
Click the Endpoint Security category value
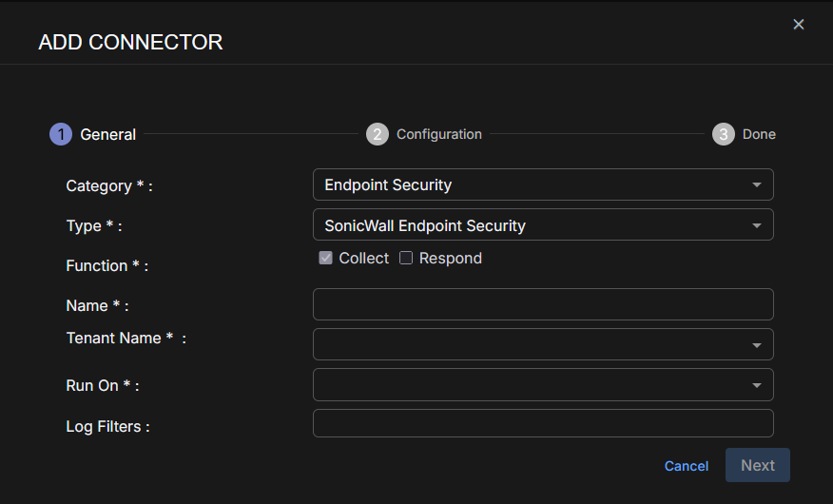pyautogui.click(x=388, y=184)
